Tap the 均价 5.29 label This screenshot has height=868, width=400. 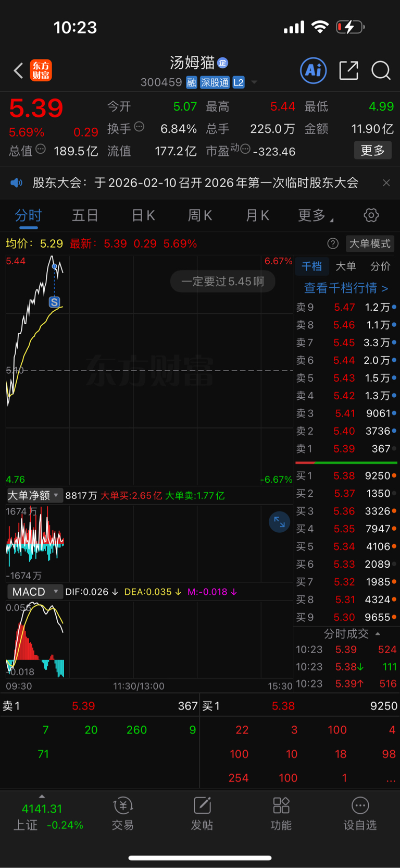tap(34, 243)
